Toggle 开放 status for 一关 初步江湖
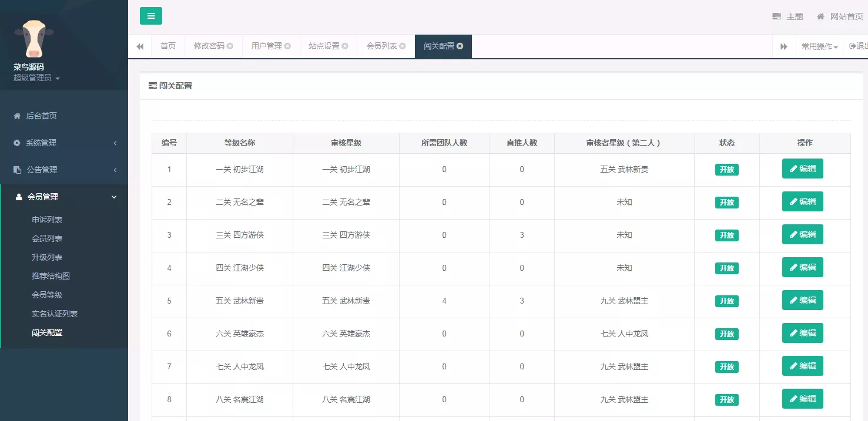This screenshot has width=868, height=421. pyautogui.click(x=726, y=169)
